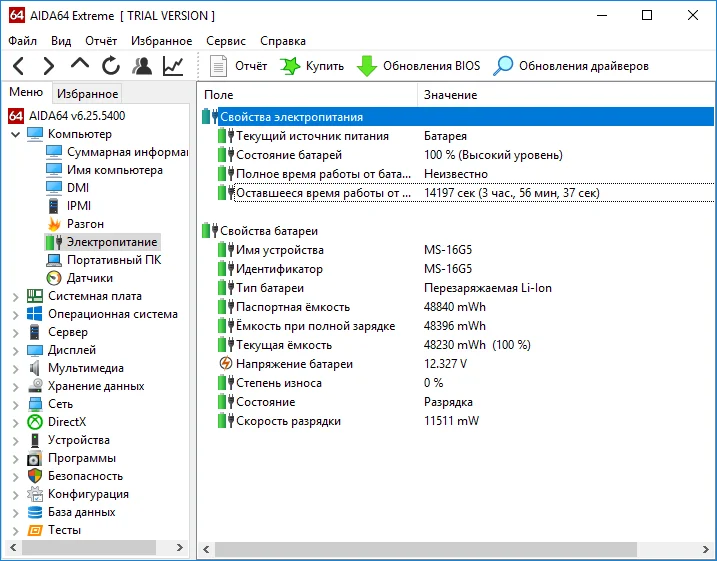Click the sidebar horizontal scrollbar right arrow

[180, 547]
